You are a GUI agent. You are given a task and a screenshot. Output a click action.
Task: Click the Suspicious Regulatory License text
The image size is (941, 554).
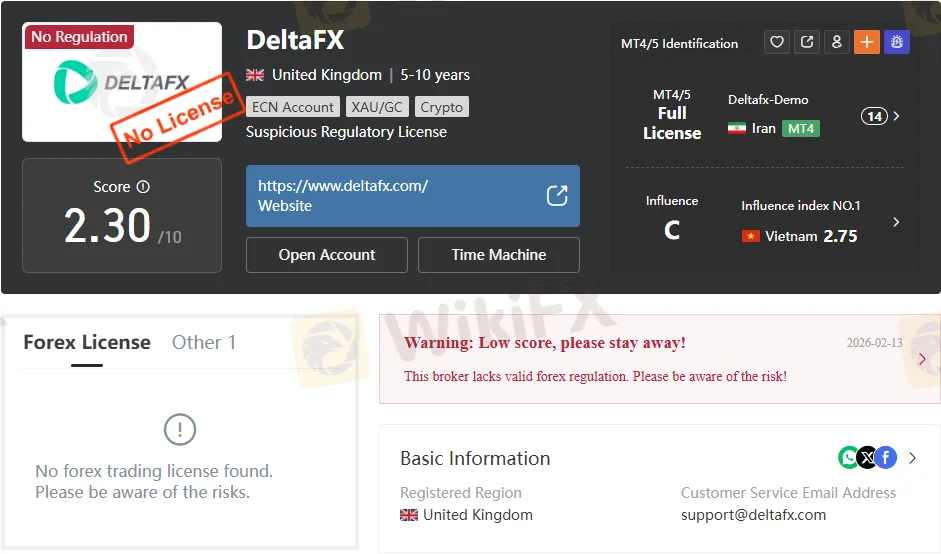[346, 132]
